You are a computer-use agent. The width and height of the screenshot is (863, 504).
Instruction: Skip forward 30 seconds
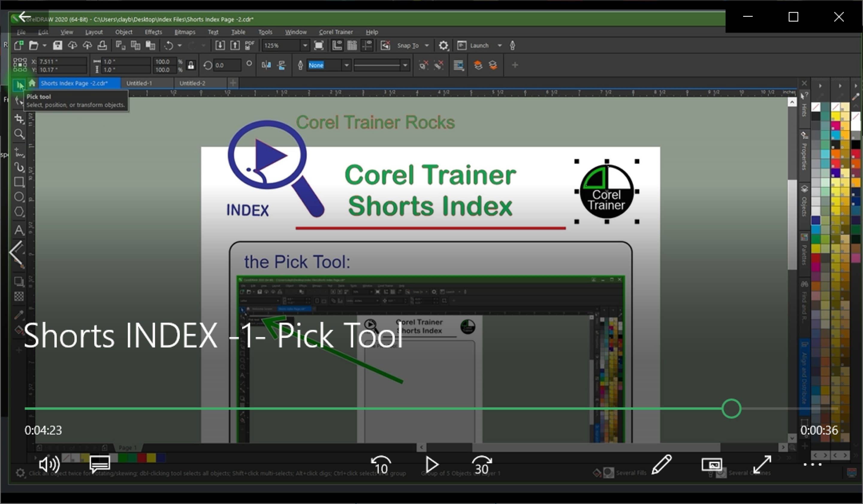tap(482, 465)
